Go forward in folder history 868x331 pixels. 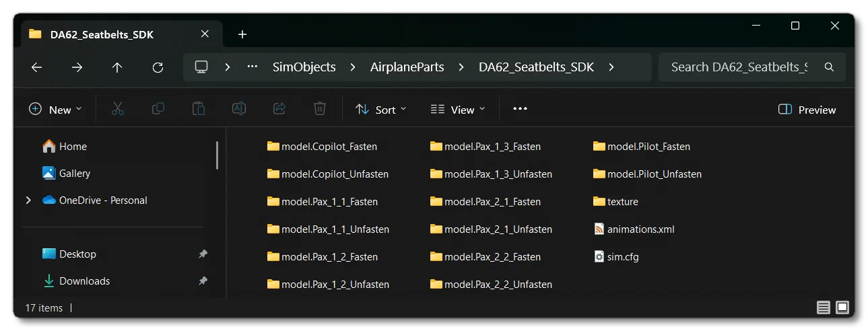click(77, 67)
